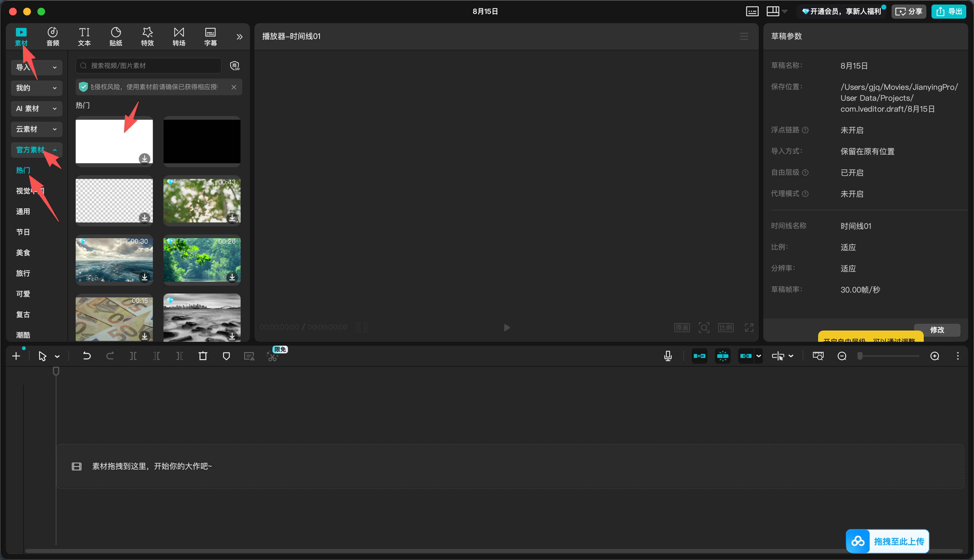Choose the 旅行 travel category

click(23, 273)
